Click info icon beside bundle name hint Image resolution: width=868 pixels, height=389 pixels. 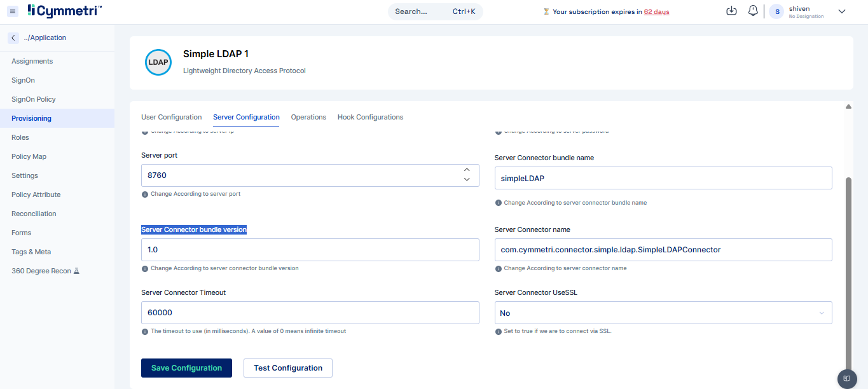(x=498, y=203)
